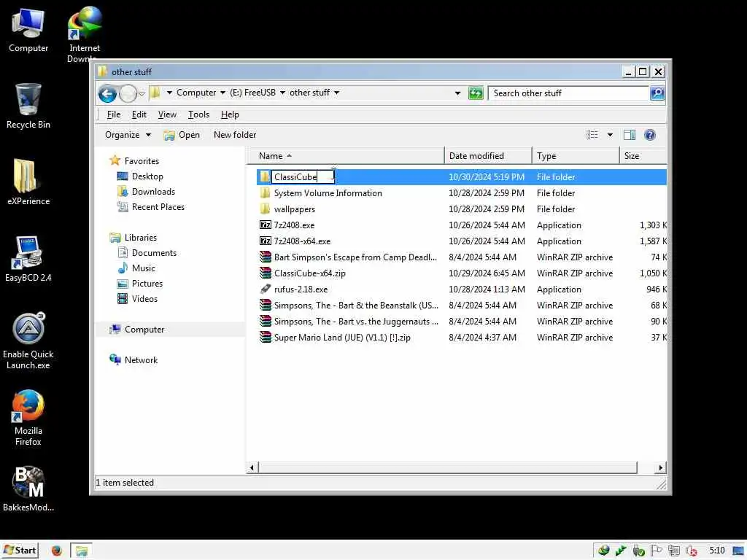Click the Change your view icon
The height and width of the screenshot is (560, 747).
pyautogui.click(x=592, y=135)
